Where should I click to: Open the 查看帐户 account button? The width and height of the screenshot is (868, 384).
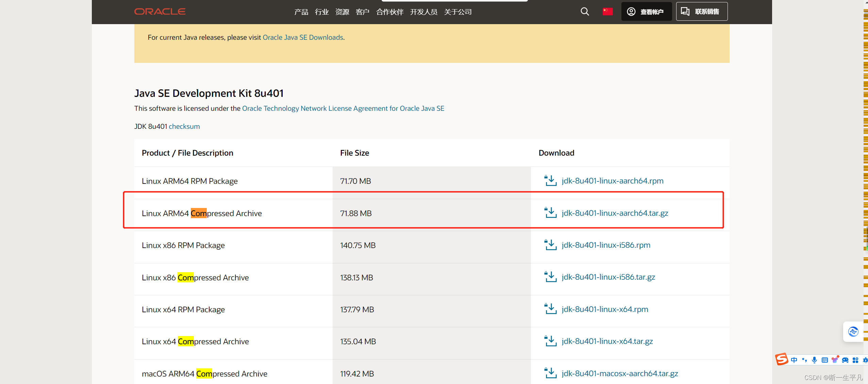(x=646, y=12)
